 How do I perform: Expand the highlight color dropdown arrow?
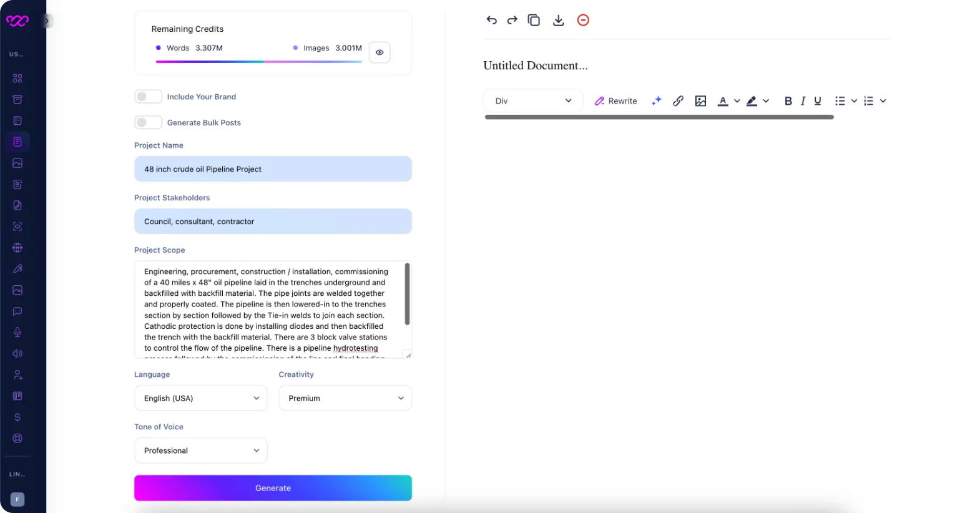(x=766, y=100)
